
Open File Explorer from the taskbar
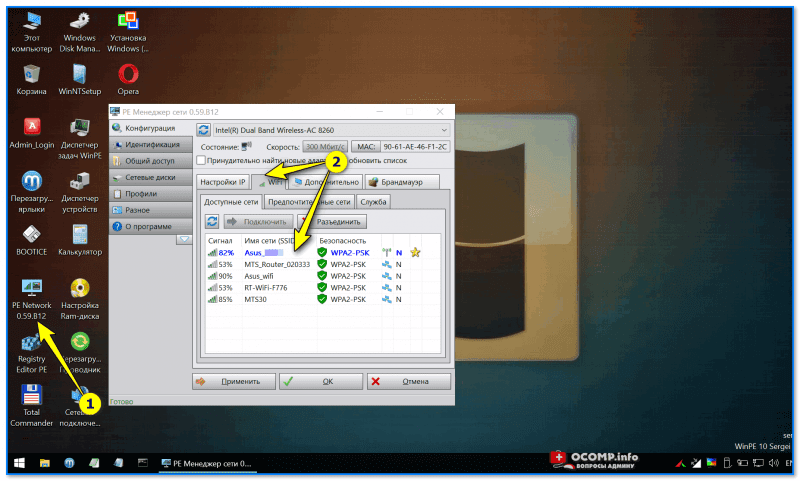pyautogui.click(x=44, y=463)
